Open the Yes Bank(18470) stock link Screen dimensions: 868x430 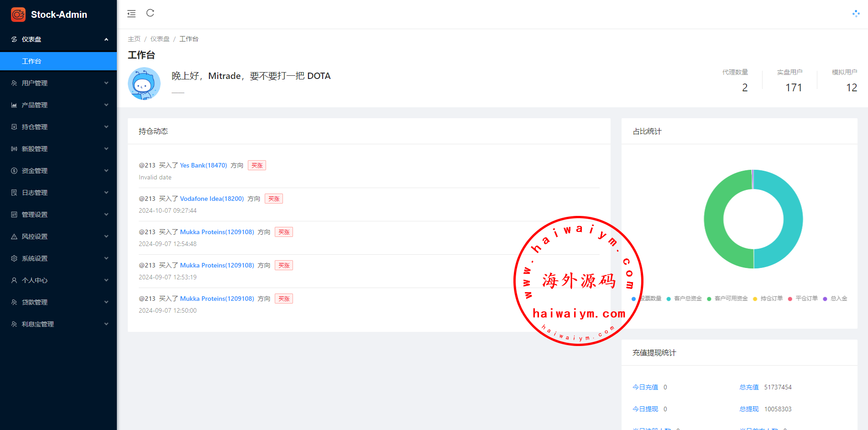pos(203,165)
